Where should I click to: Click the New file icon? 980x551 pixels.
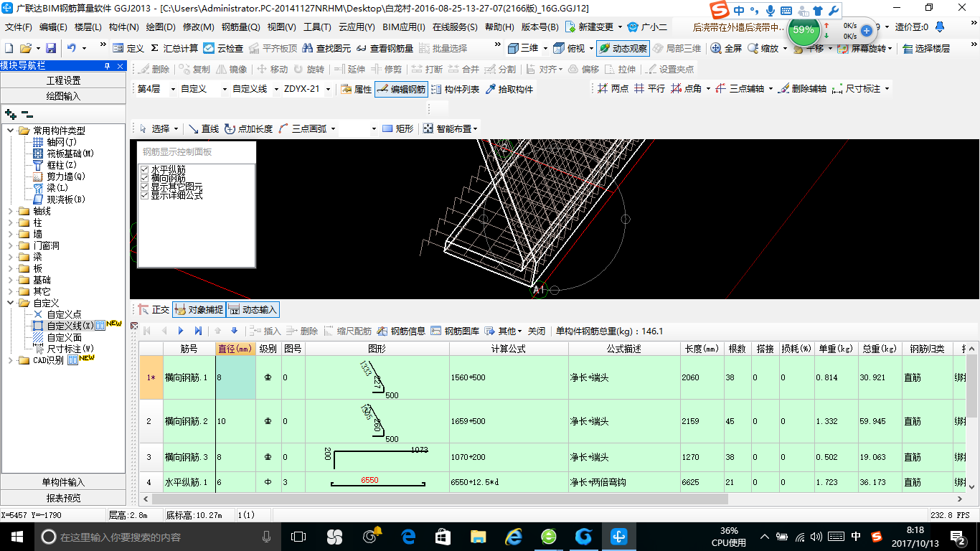tap(9, 48)
